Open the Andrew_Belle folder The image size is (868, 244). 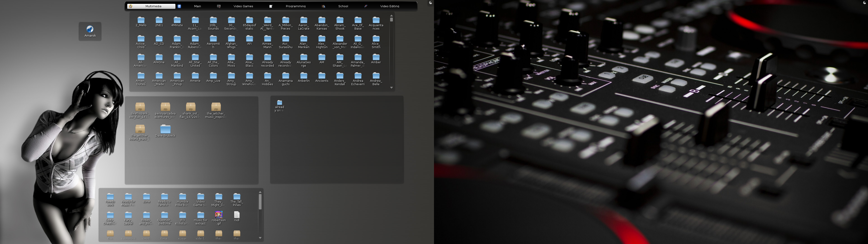coord(376,79)
